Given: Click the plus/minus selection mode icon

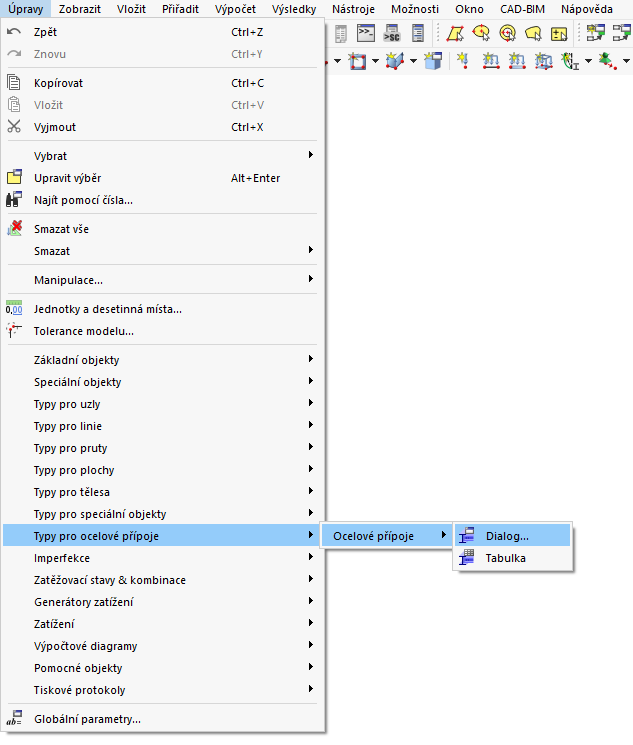Looking at the screenshot, I should (559, 34).
